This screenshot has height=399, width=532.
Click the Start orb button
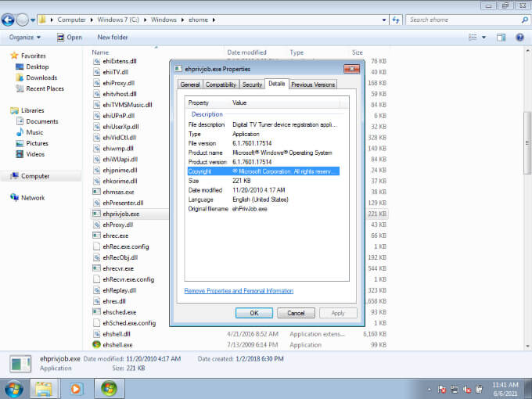(x=14, y=389)
